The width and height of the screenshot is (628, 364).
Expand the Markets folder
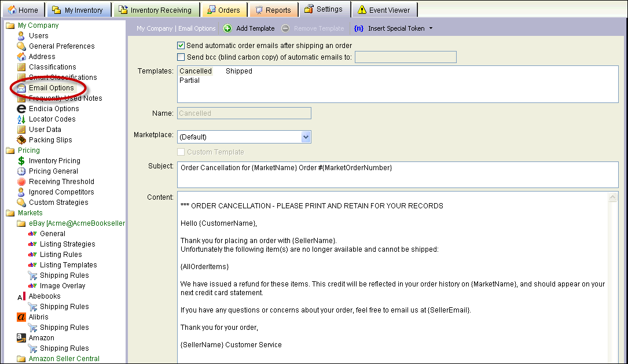pos(30,213)
